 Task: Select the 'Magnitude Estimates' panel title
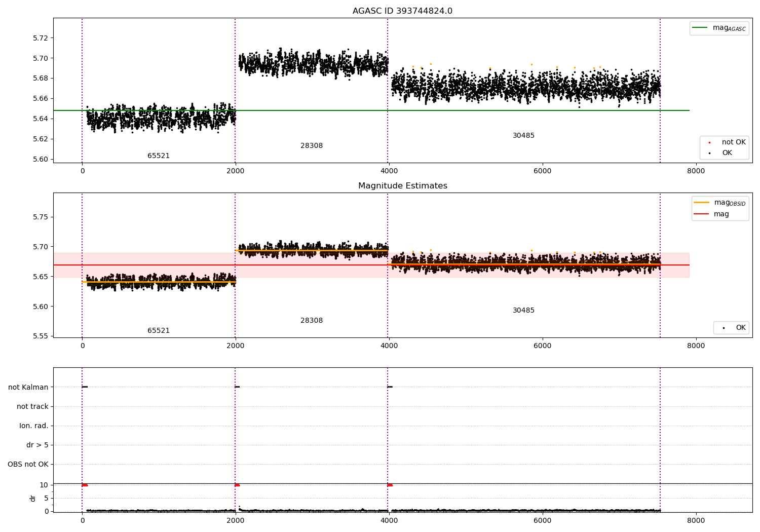(x=402, y=186)
